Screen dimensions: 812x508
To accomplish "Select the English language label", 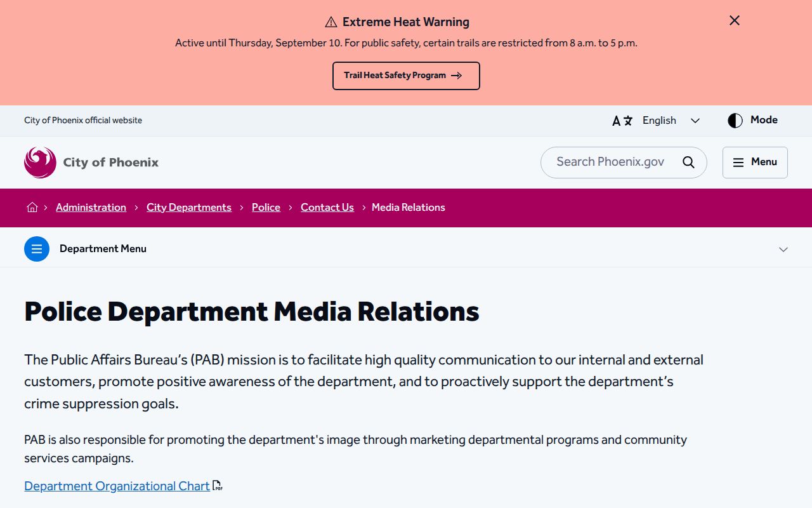I will click(x=659, y=121).
